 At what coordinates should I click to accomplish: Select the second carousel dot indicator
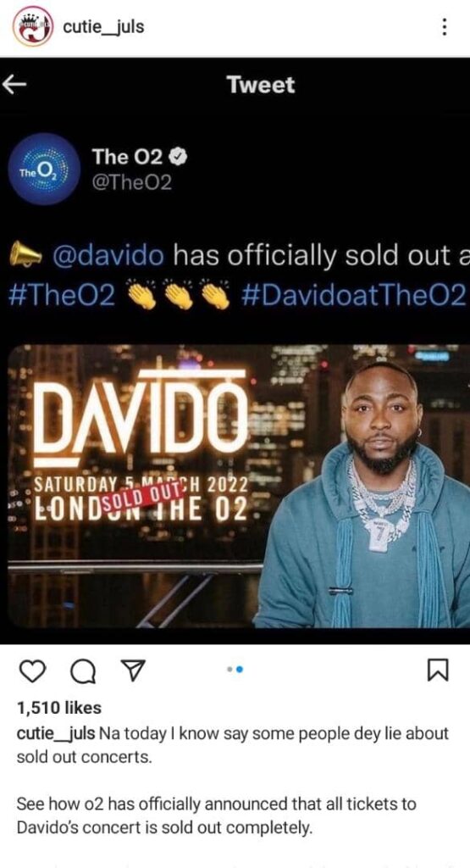(240, 670)
